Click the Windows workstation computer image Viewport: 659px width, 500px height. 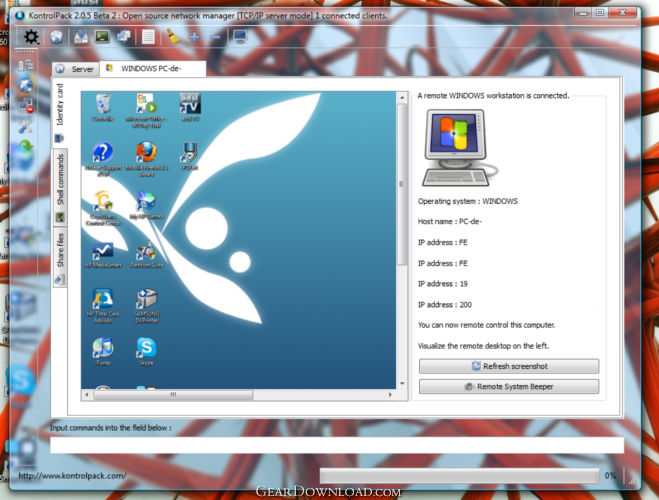[x=459, y=147]
